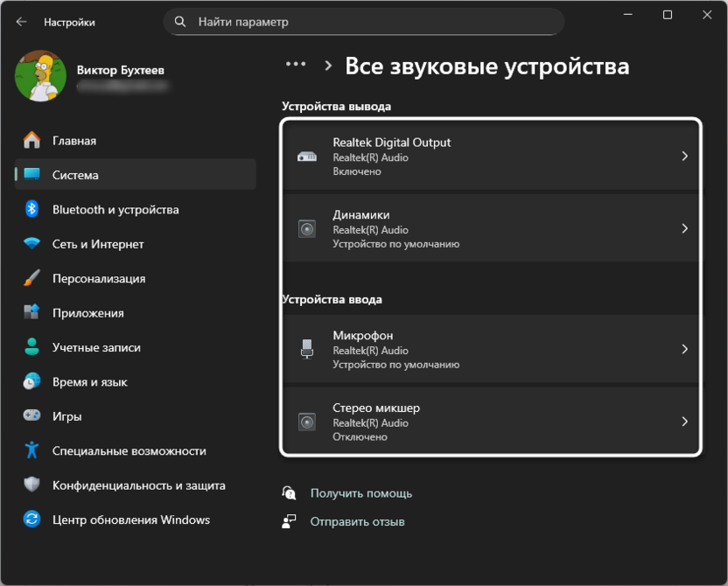Click the Найти параметр search field
The height and width of the screenshot is (586, 728).
[x=364, y=21]
